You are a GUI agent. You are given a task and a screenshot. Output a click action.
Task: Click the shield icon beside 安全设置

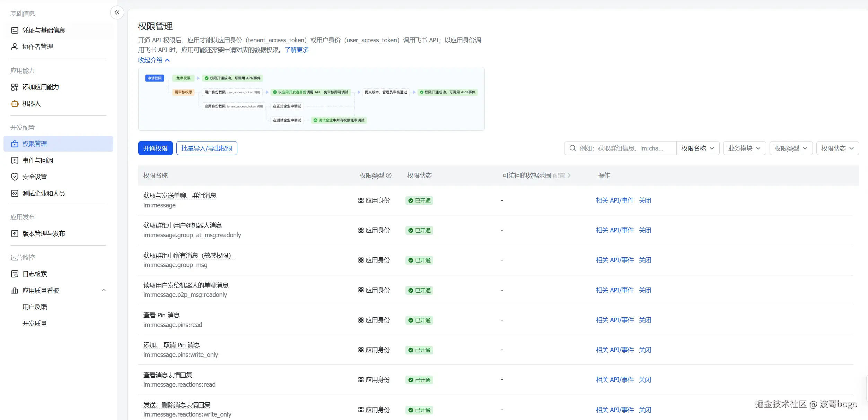click(15, 177)
